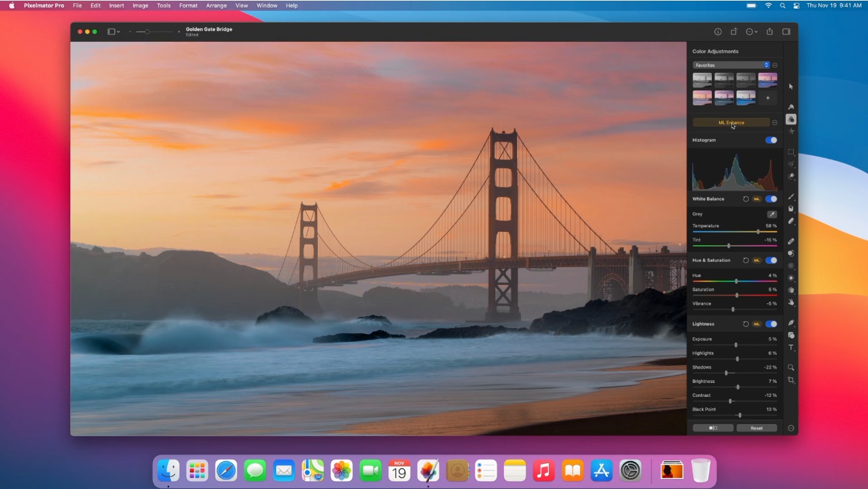Screen dimensions: 868x489
Task: Select the Pen tool in the sidebar
Action: pyautogui.click(x=791, y=323)
